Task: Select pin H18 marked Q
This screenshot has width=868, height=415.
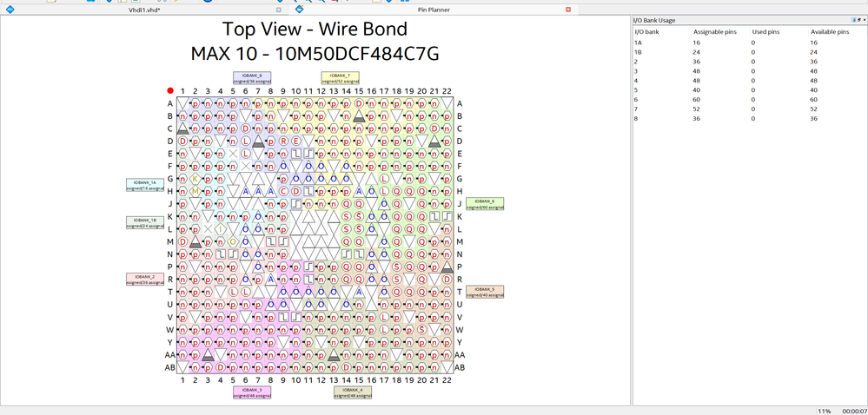Action: click(396, 192)
